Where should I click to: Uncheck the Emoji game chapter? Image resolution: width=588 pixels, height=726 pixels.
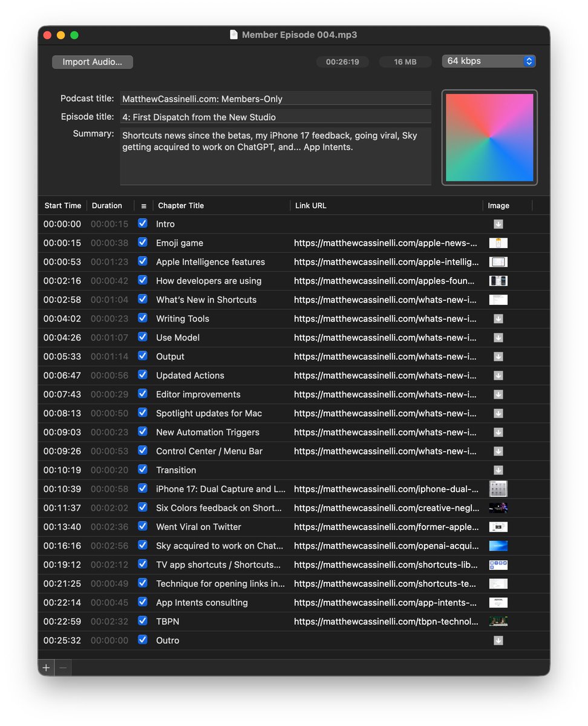click(143, 243)
